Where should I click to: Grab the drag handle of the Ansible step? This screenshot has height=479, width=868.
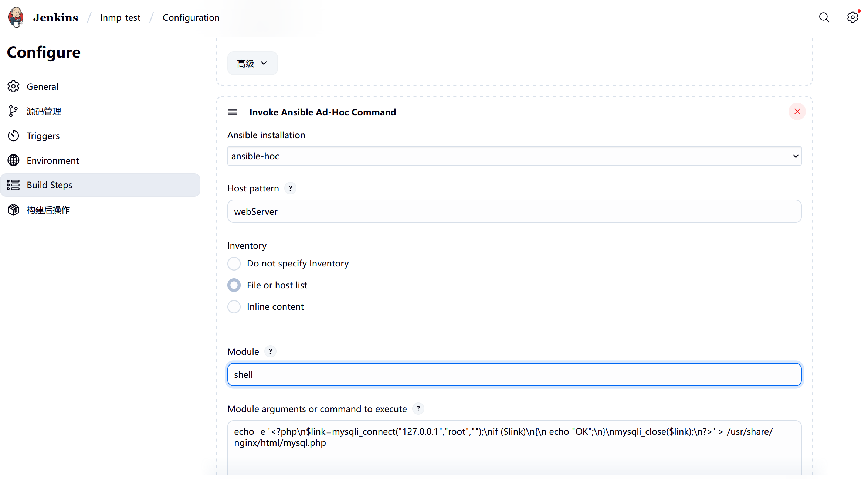tap(233, 112)
